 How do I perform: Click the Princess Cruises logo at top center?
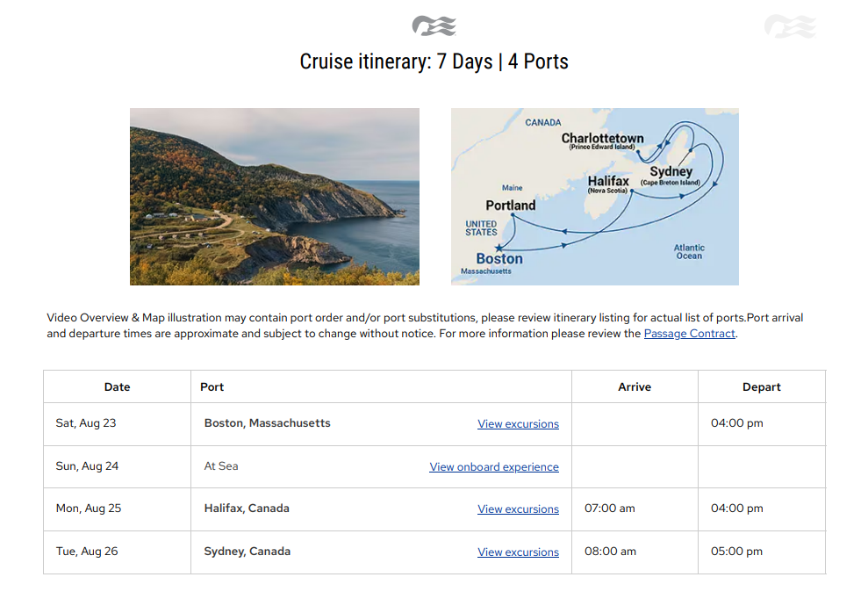tap(434, 25)
